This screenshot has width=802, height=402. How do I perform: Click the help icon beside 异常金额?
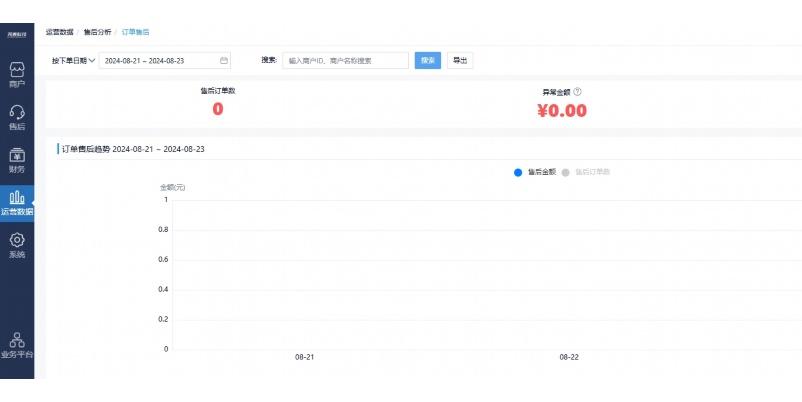pos(577,92)
